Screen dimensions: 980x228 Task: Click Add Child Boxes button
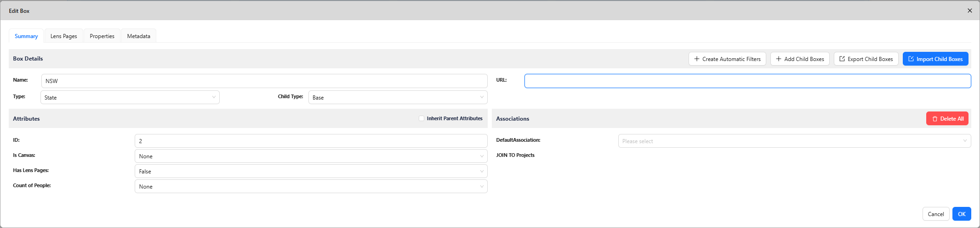800,59
